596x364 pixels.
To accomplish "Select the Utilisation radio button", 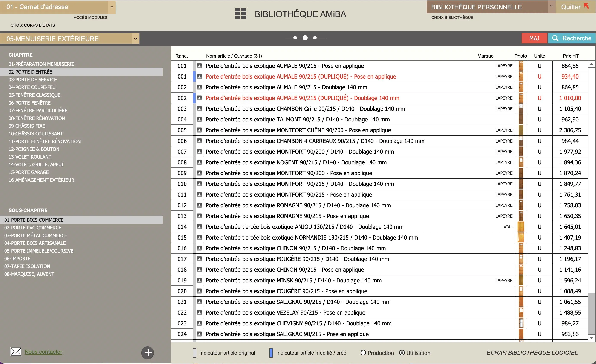I will (402, 353).
